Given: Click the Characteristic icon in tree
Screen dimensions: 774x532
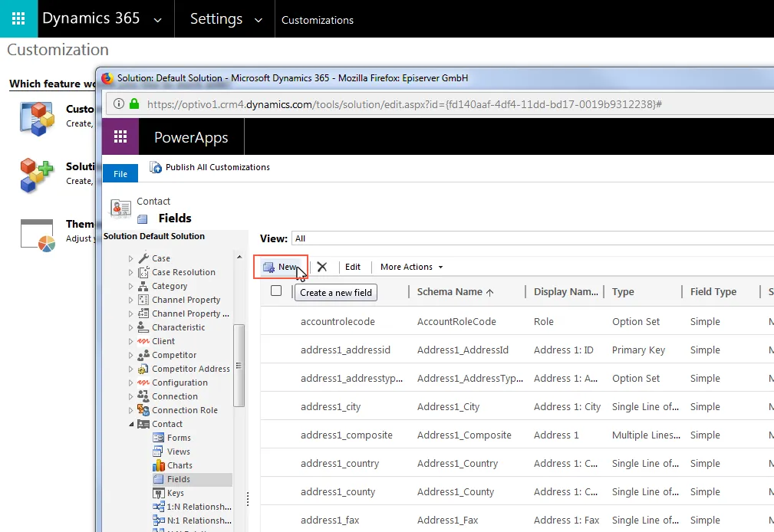Looking at the screenshot, I should click(x=143, y=327).
